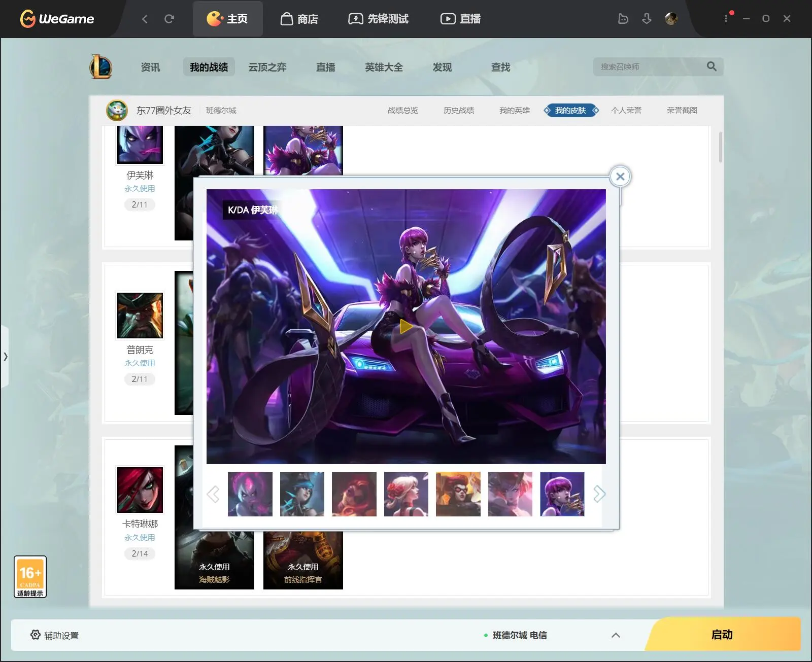The height and width of the screenshot is (662, 812).
Task: Switch to the 个人荣誉 tab
Action: tap(626, 110)
